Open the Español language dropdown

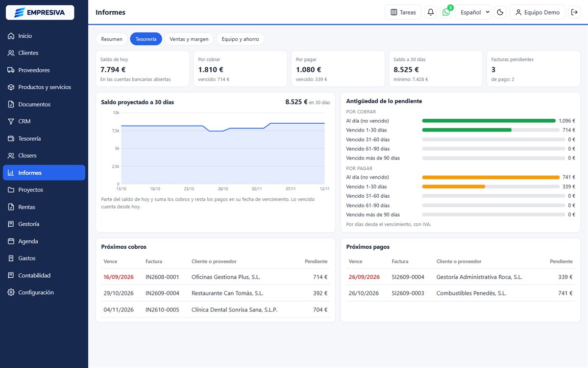473,12
